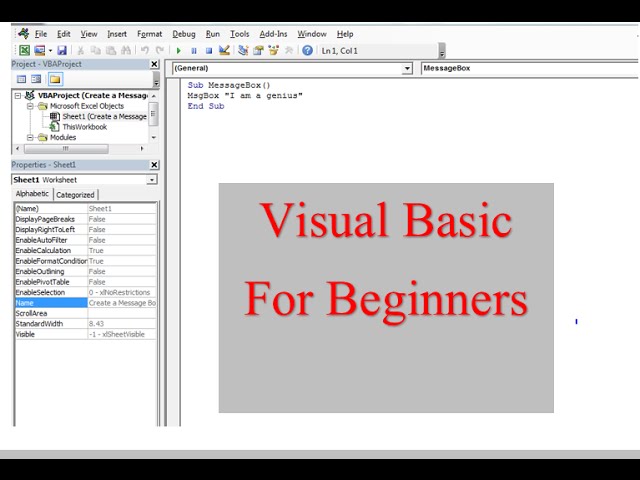Open the Insert menu
The image size is (640, 480).
click(117, 34)
